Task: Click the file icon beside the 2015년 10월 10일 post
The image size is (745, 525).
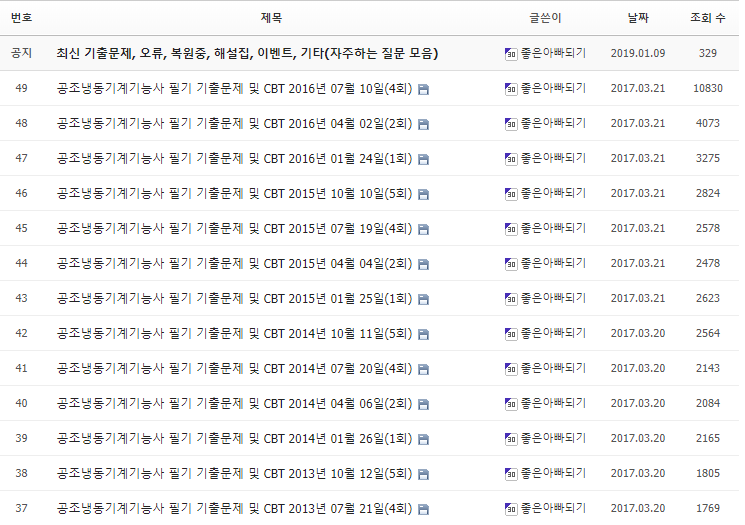Action: point(423,194)
